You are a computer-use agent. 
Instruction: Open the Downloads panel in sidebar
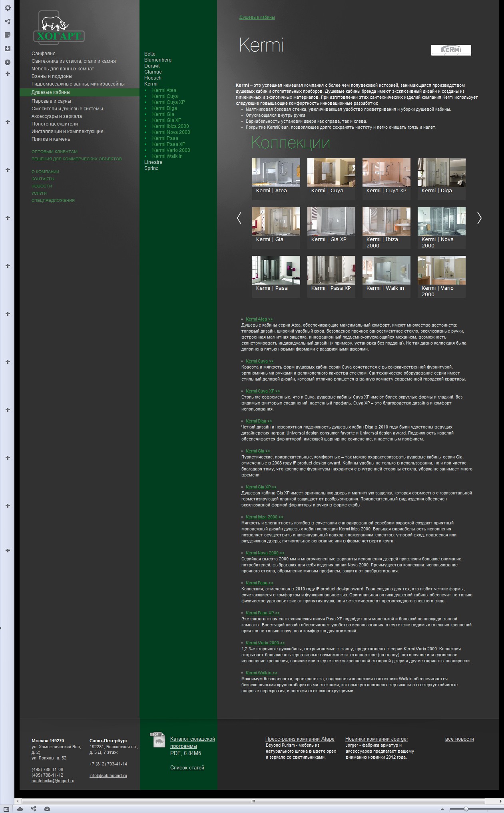point(7,48)
